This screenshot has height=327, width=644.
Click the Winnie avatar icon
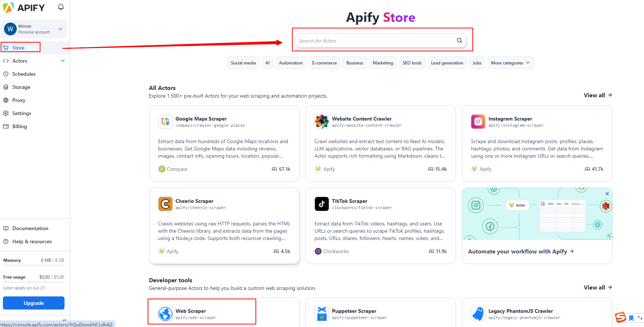pyautogui.click(x=10, y=29)
